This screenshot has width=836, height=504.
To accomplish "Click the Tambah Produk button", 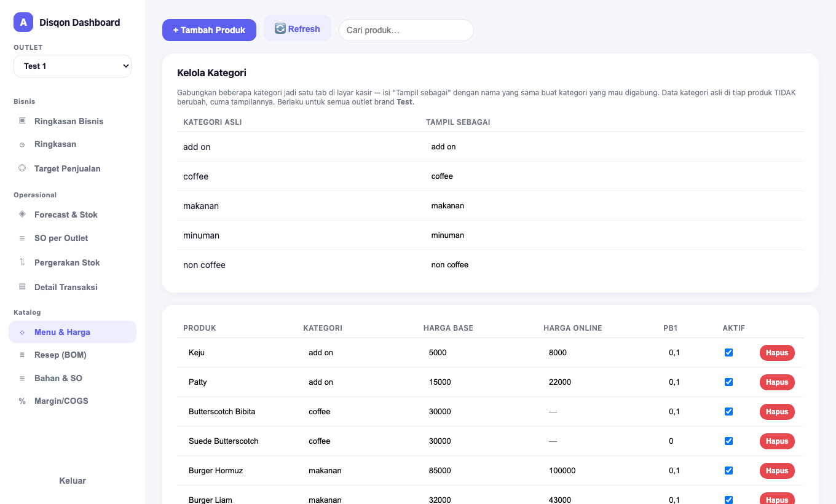I will click(x=209, y=30).
